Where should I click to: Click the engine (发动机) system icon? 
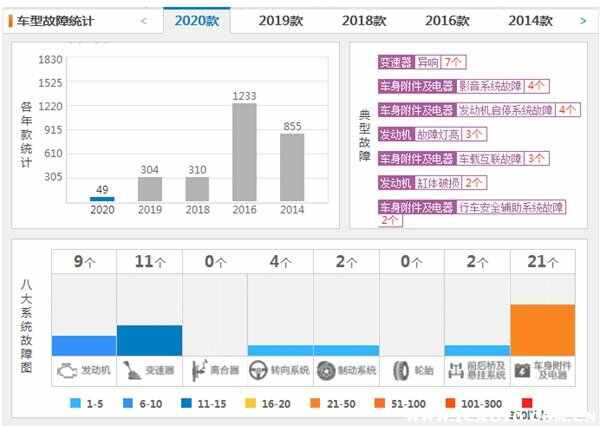pyautogui.click(x=67, y=370)
